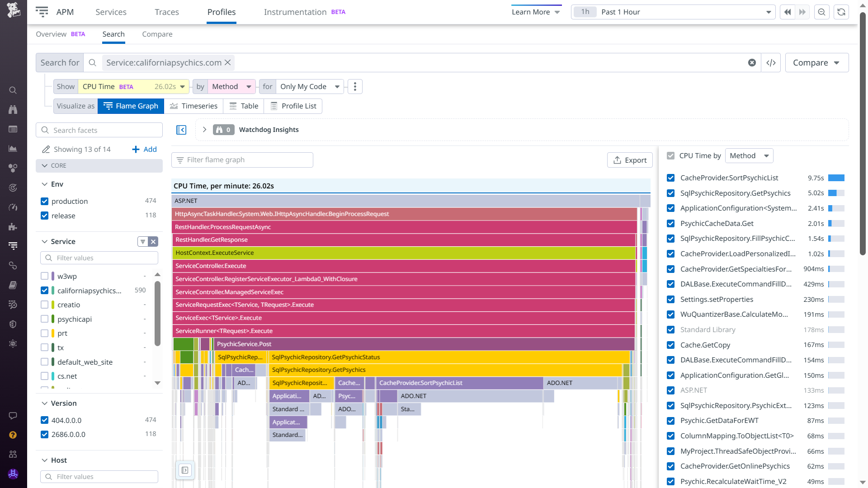The width and height of the screenshot is (868, 488).
Task: Open code view of search query
Action: tap(771, 63)
